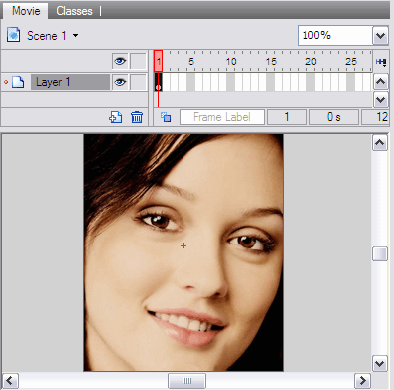Click the timeline up arrow
Viewport: 394px width, 390px height.
[x=381, y=82]
